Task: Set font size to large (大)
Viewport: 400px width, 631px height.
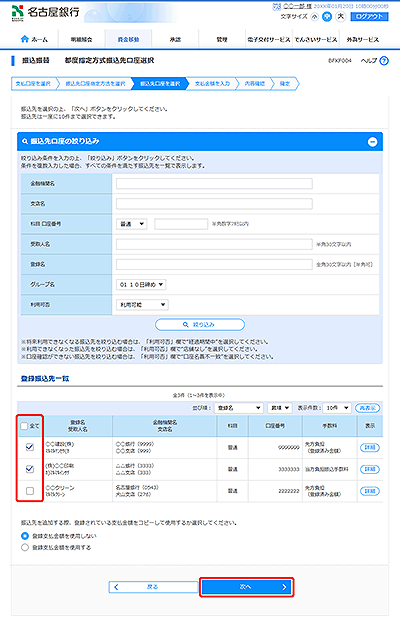Action: pyautogui.click(x=341, y=16)
